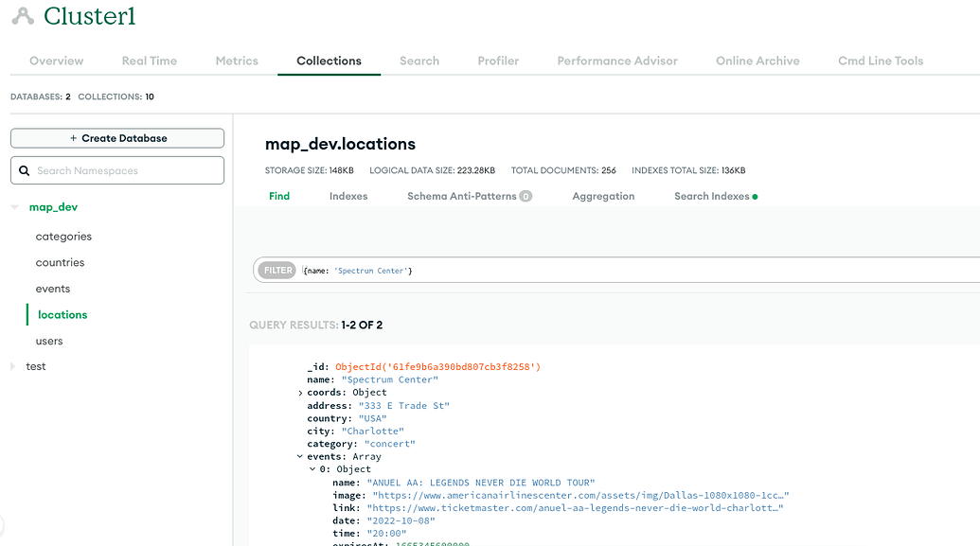980x546 pixels.
Task: Collapse the 0: Object array entry
Action: click(312, 469)
